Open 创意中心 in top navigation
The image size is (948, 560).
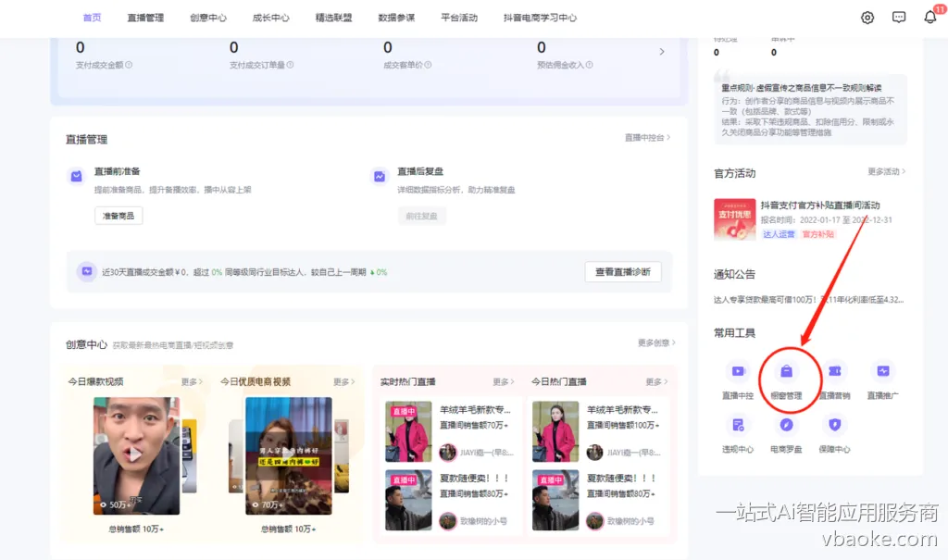[208, 18]
